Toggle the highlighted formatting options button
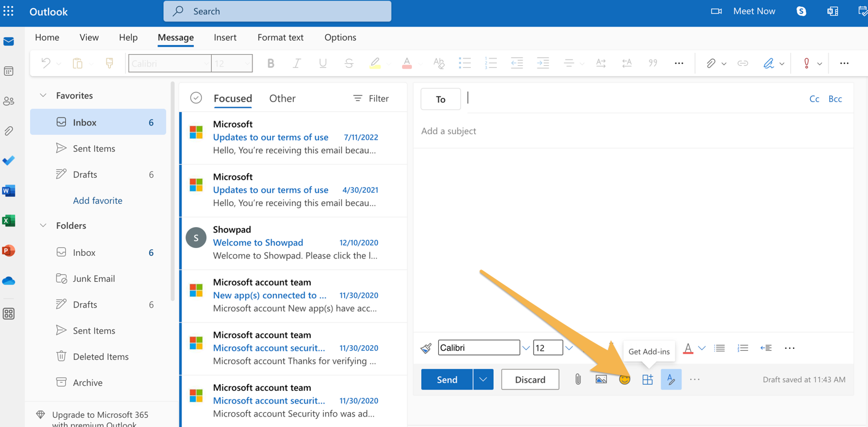This screenshot has width=868, height=427. coord(671,380)
